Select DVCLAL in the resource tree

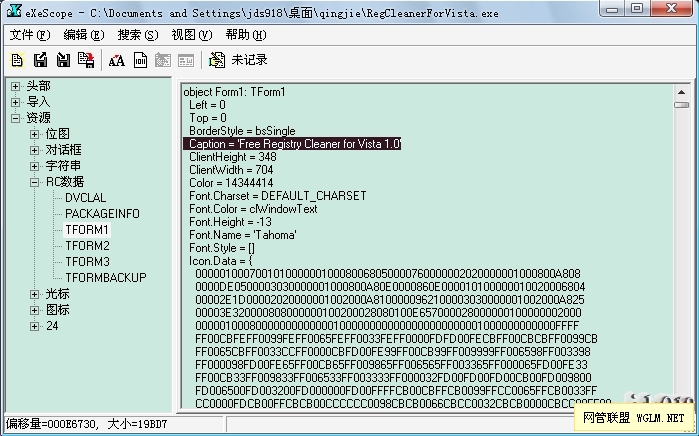click(x=86, y=198)
